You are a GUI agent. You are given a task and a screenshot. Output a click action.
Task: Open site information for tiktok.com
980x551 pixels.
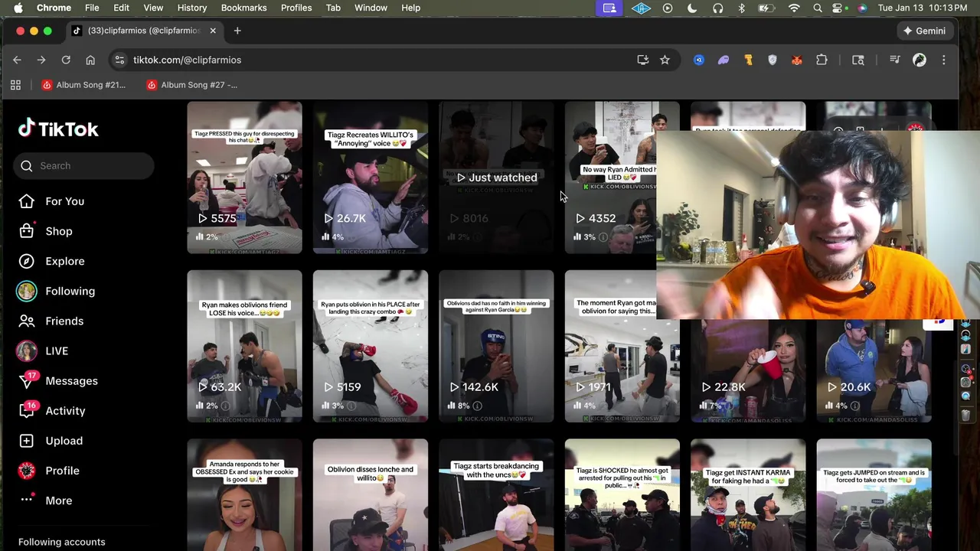pyautogui.click(x=118, y=60)
